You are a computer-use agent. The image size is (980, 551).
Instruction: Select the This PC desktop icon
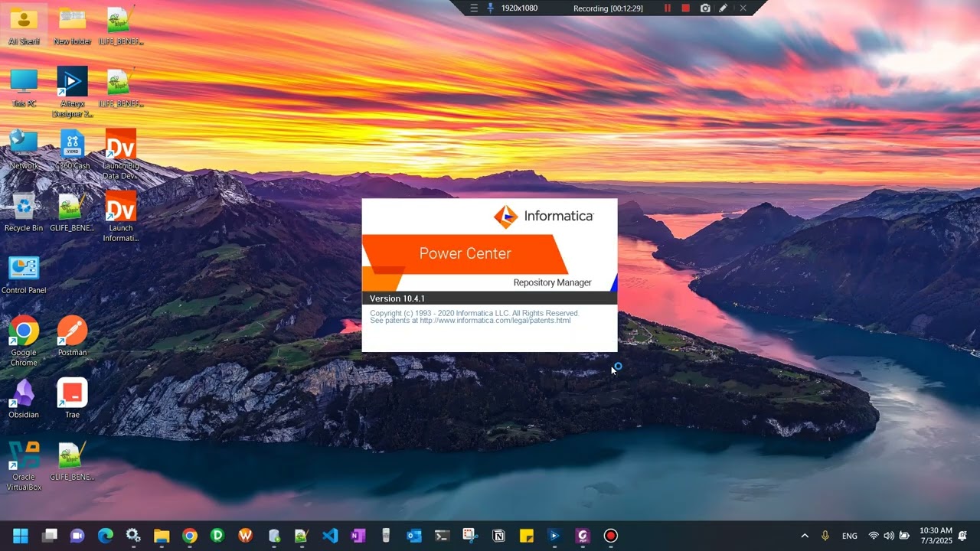point(24,87)
